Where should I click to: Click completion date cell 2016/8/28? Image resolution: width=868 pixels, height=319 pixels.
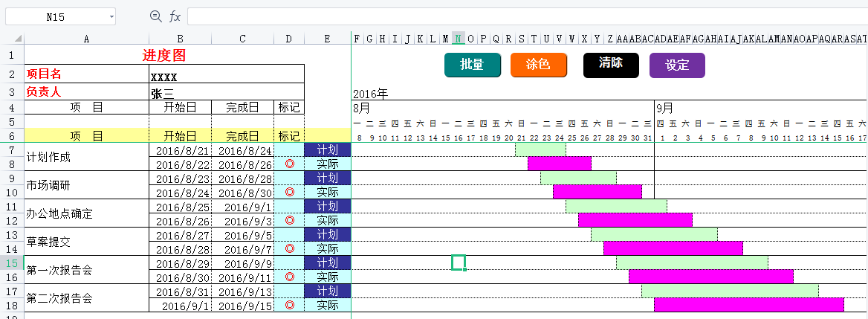[242, 178]
